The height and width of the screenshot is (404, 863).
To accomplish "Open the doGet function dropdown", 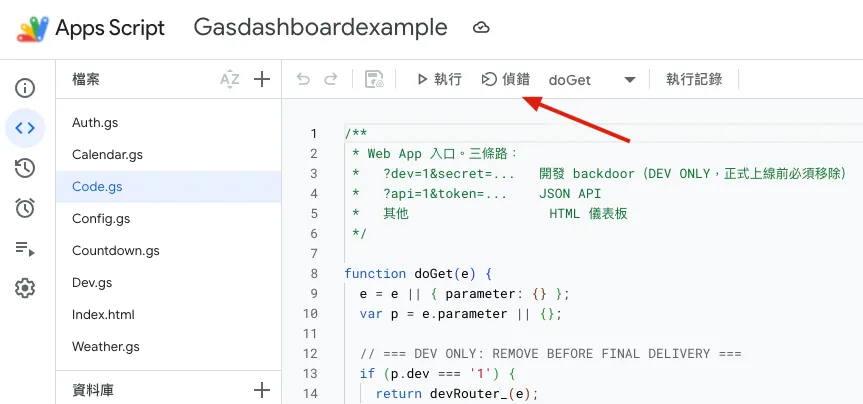I will pyautogui.click(x=592, y=80).
